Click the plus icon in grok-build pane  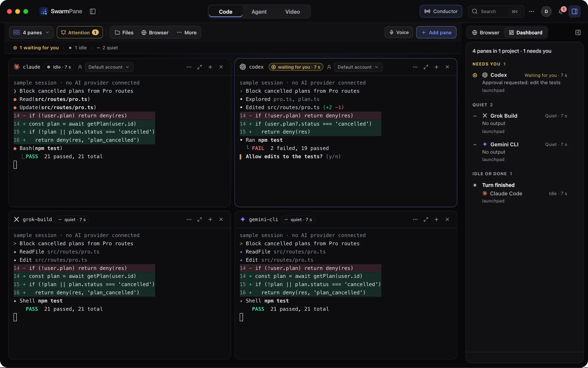click(x=210, y=219)
